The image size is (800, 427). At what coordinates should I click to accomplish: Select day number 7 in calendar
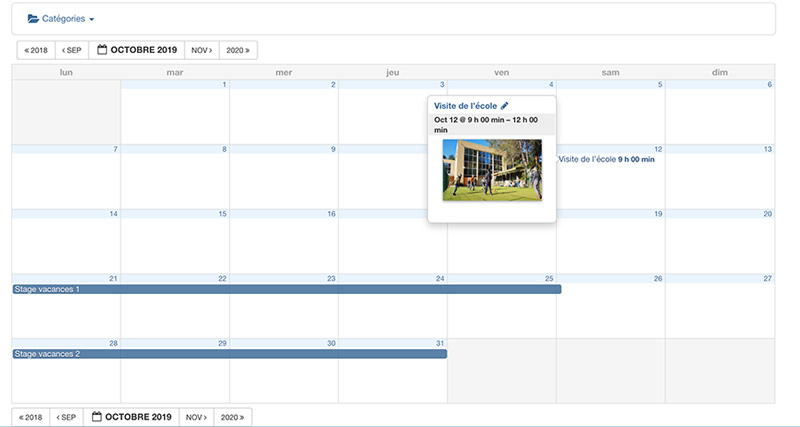click(x=115, y=149)
